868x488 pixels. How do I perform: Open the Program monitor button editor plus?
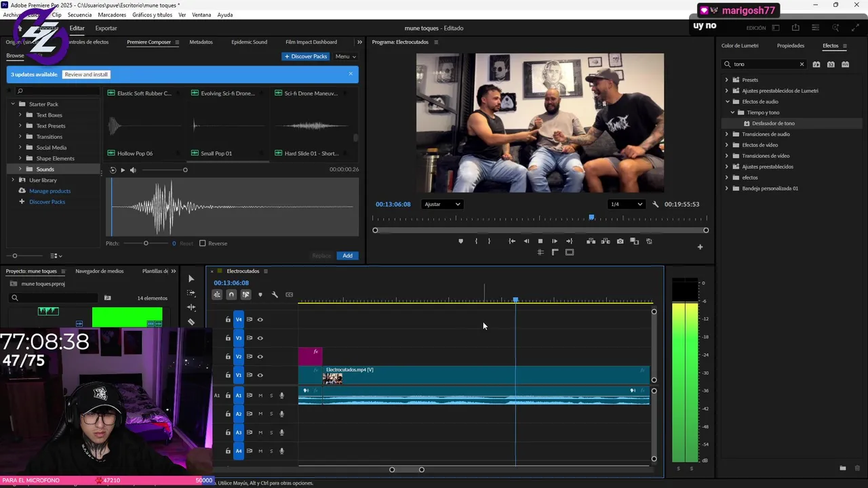(700, 247)
